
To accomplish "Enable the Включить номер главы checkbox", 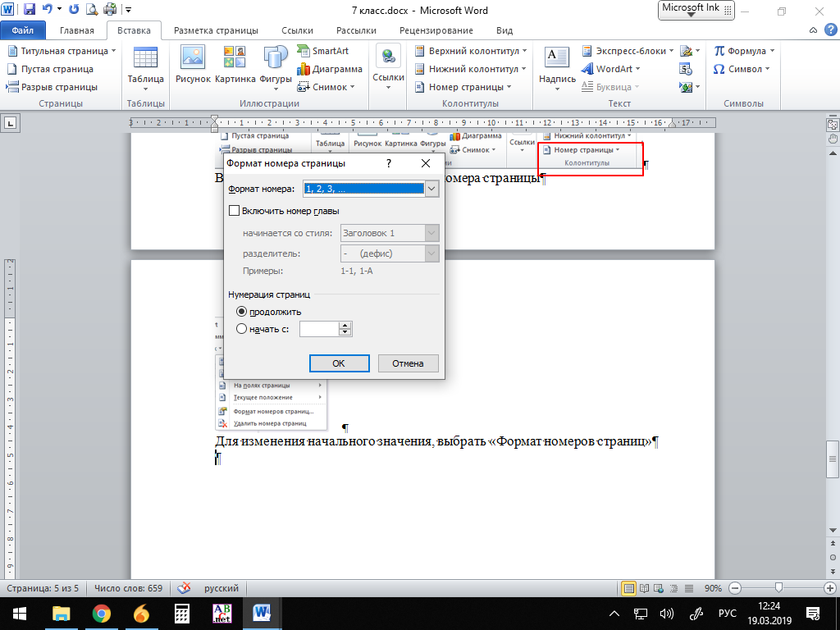I will tap(234, 211).
